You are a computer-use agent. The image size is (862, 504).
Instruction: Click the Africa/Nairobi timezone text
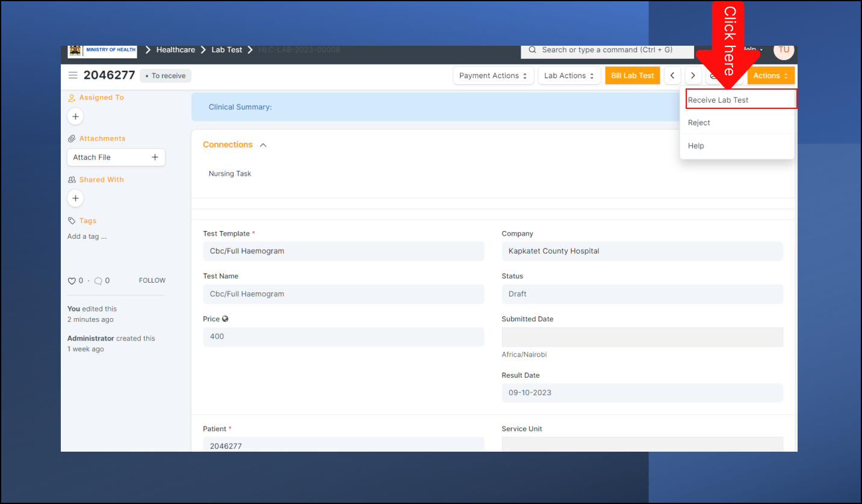pos(524,355)
